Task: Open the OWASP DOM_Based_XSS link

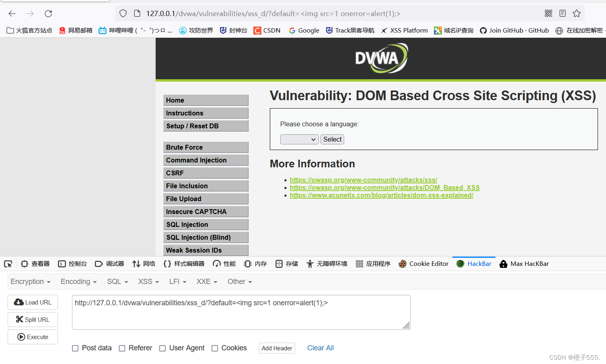Action: point(384,187)
